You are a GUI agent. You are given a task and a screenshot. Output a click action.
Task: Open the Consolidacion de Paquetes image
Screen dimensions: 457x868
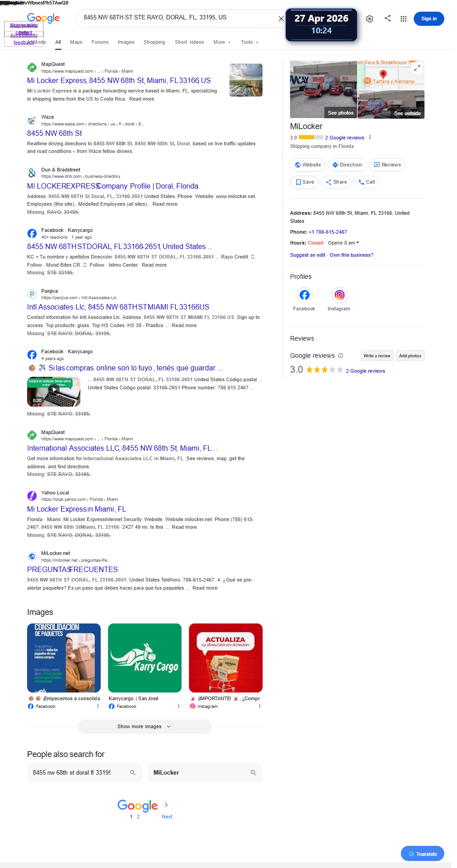tap(64, 658)
